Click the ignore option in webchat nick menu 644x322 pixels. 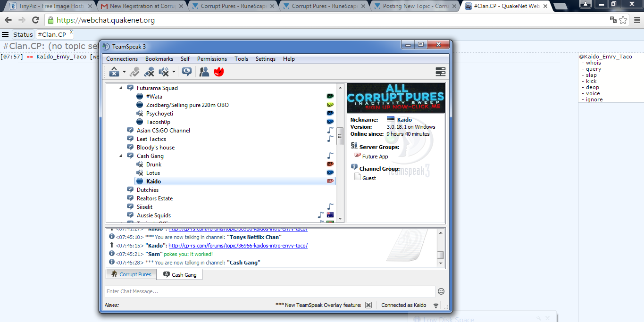tap(594, 99)
